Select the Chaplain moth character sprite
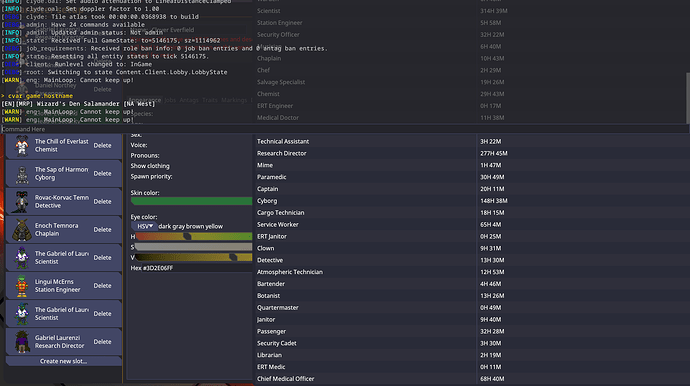690x386 pixels. click(x=22, y=230)
